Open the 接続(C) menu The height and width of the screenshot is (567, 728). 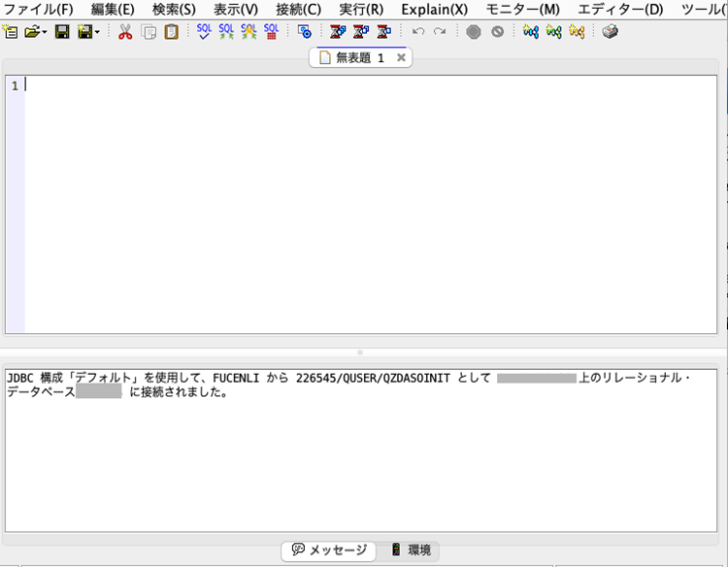(x=298, y=9)
